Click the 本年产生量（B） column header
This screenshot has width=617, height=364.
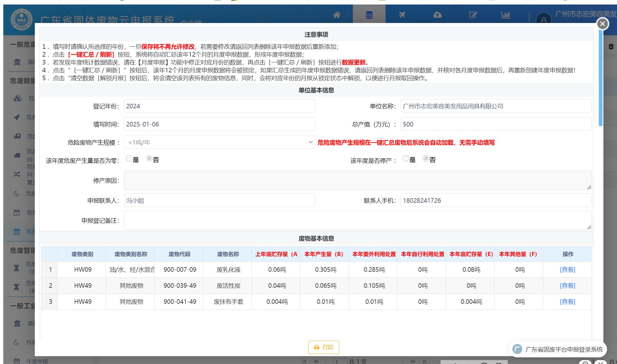(x=324, y=254)
